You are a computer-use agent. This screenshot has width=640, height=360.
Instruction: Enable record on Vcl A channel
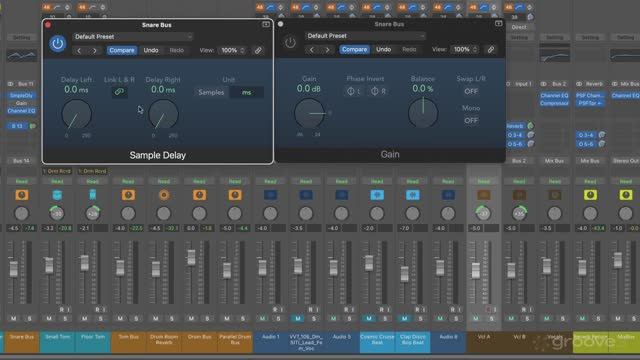[487, 310]
